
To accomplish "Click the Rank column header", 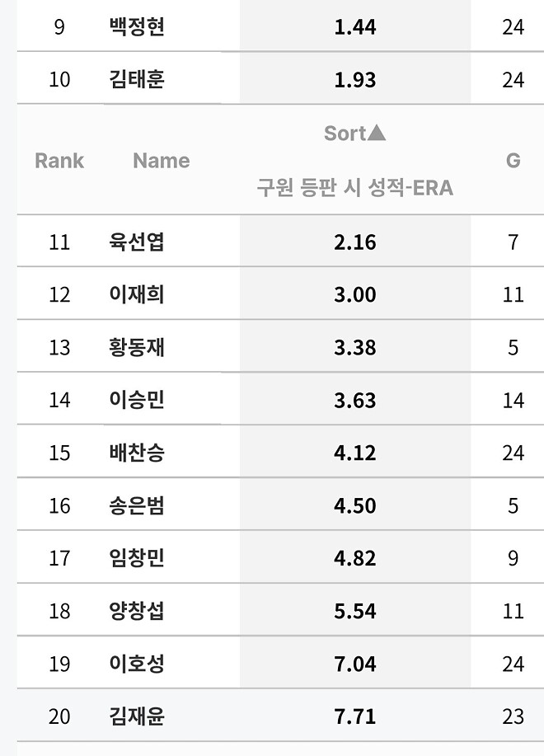I will (59, 161).
